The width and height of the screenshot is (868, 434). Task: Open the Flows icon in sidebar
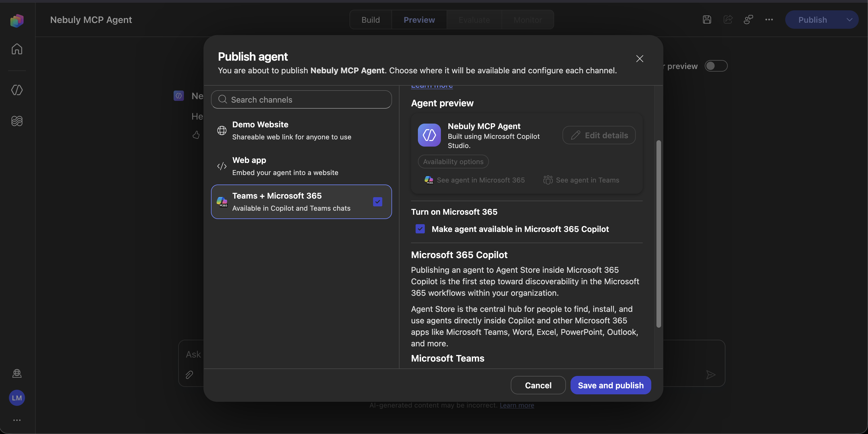(17, 121)
